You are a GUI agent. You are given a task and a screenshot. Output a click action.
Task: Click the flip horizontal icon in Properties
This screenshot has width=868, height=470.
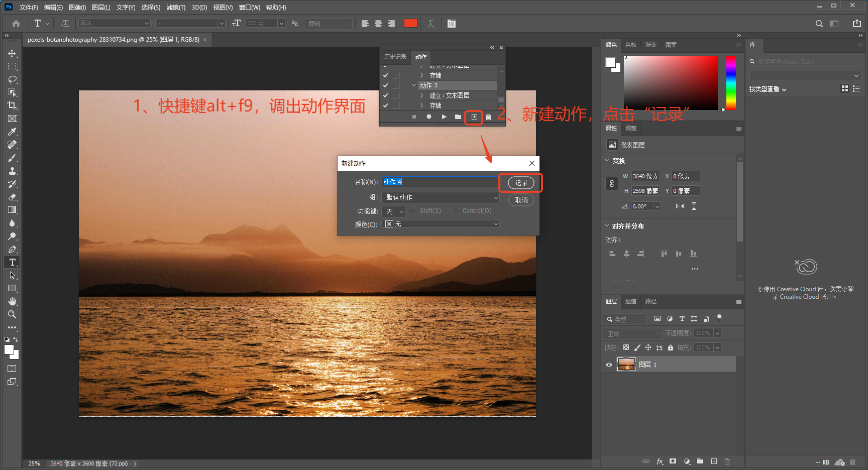pos(680,206)
